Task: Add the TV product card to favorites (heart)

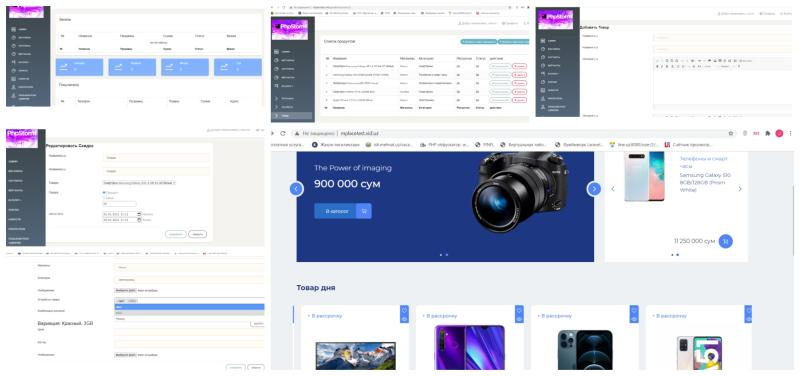Action: [405, 310]
